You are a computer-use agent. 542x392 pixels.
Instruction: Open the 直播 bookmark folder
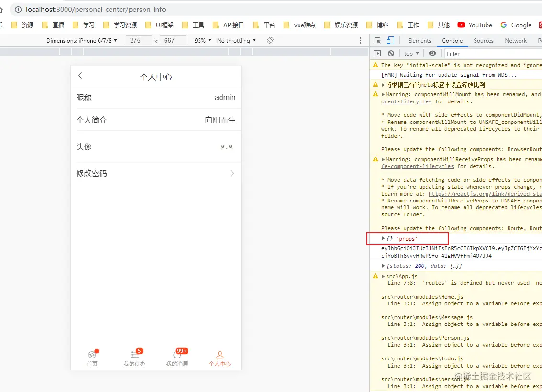point(53,25)
